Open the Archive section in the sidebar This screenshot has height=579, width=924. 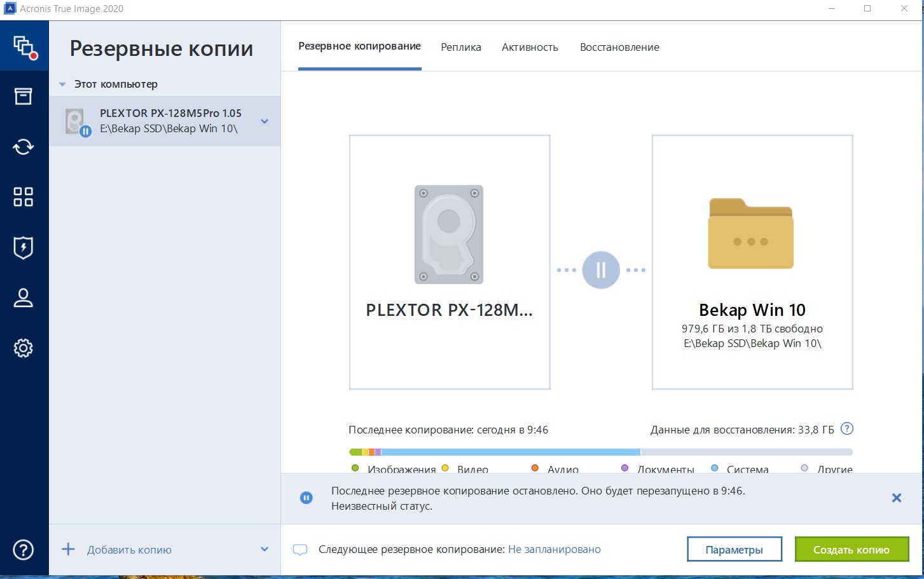[x=24, y=96]
